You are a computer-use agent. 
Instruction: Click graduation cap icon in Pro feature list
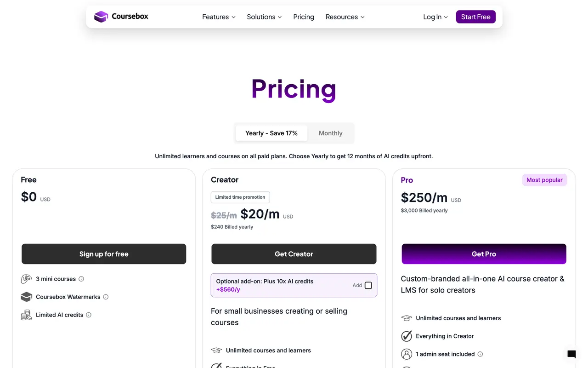click(x=407, y=318)
